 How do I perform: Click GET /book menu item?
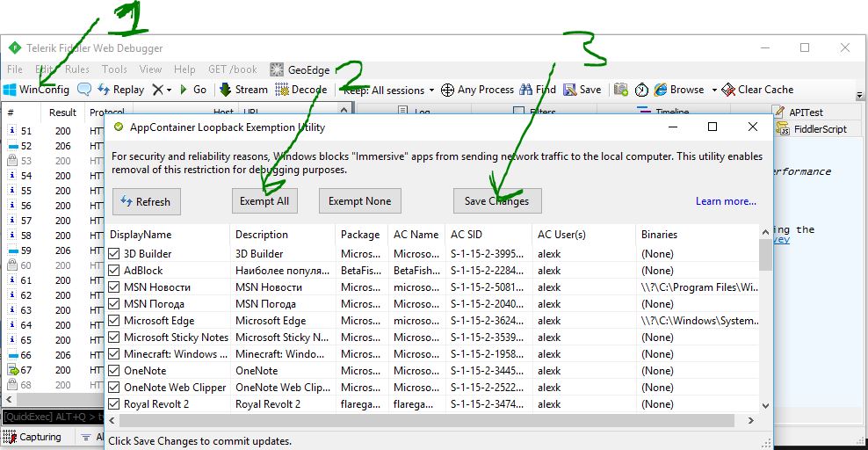tap(233, 69)
